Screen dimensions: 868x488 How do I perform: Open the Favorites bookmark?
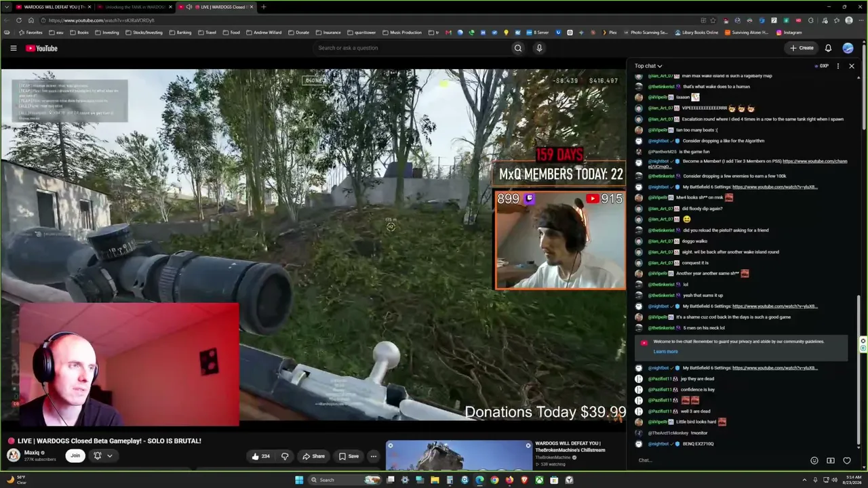(x=31, y=33)
